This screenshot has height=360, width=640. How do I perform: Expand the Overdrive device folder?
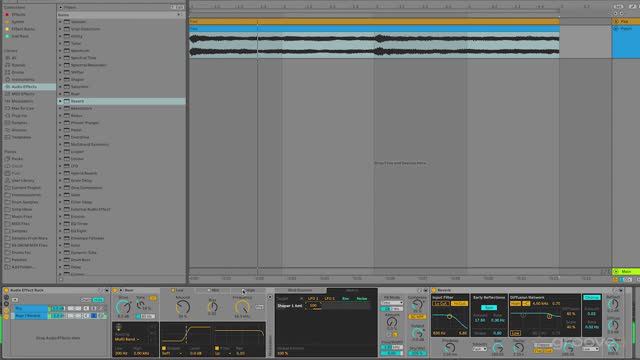(60, 137)
